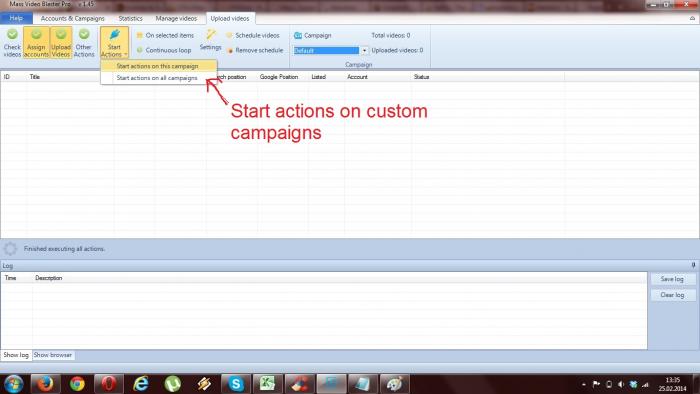This screenshot has width=700, height=394.
Task: Click the Check videos icon
Action: (12, 42)
